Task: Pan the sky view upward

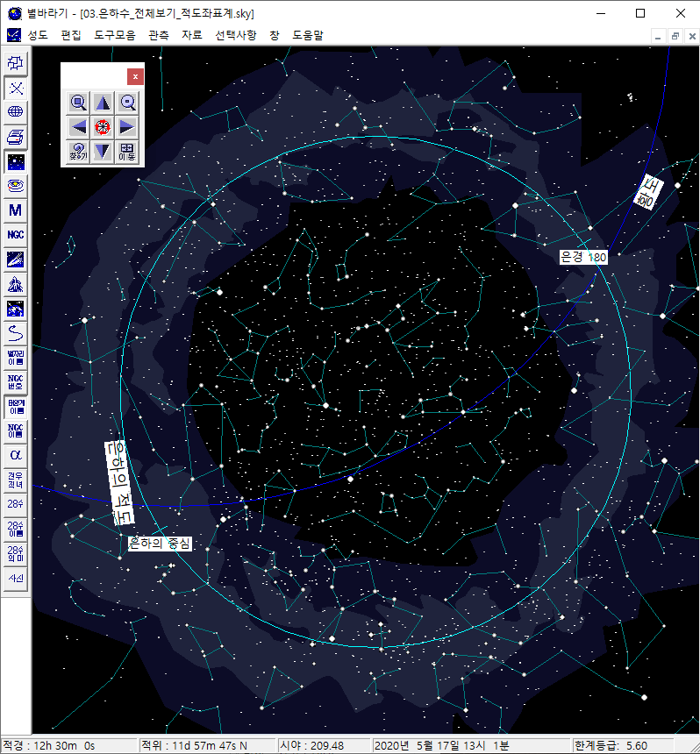Action: click(103, 103)
